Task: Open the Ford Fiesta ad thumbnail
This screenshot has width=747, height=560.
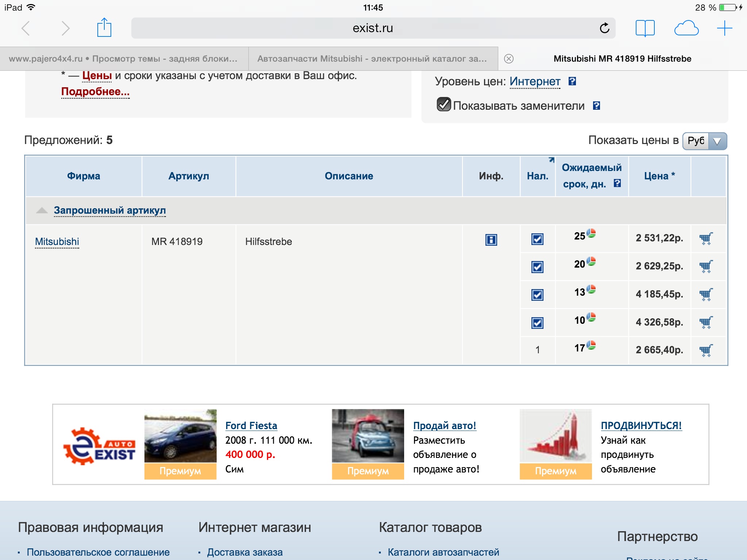Action: tap(180, 436)
